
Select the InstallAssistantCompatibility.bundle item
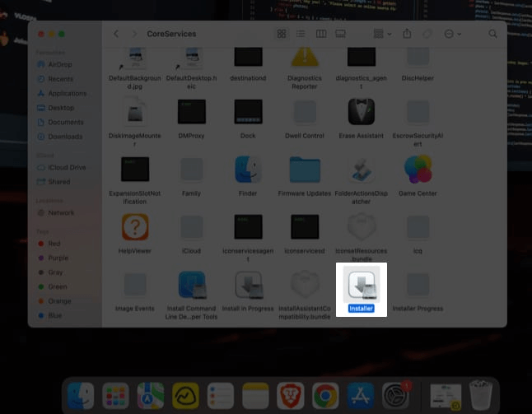305,285
